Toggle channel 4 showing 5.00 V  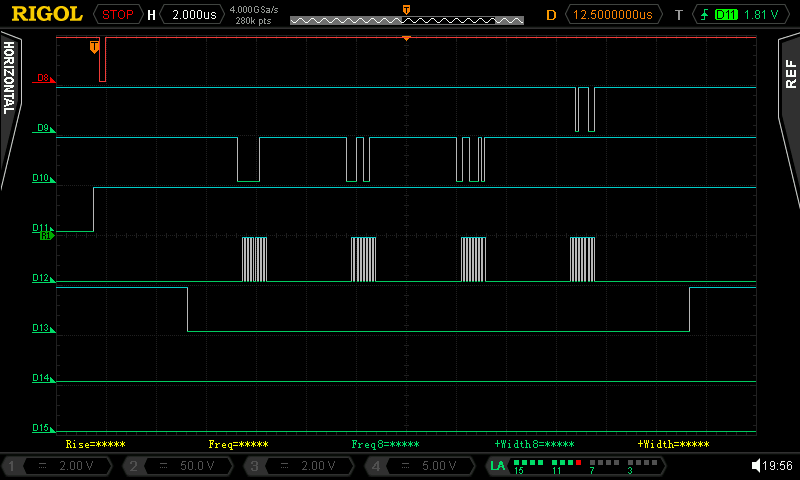coord(420,466)
